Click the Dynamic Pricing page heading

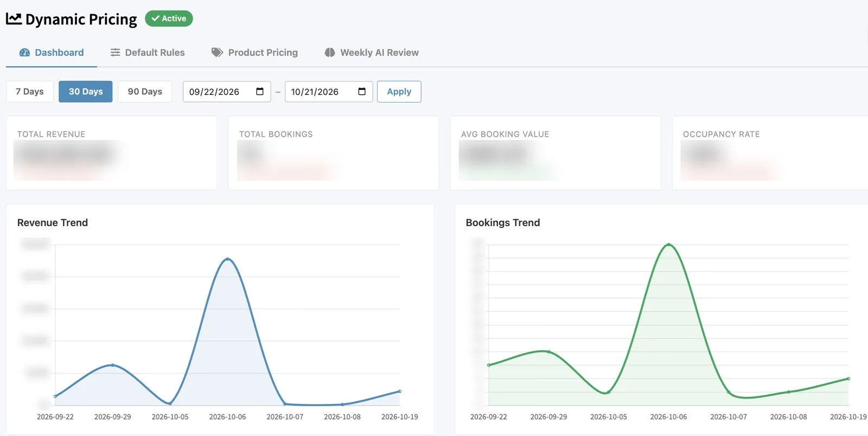(x=81, y=20)
